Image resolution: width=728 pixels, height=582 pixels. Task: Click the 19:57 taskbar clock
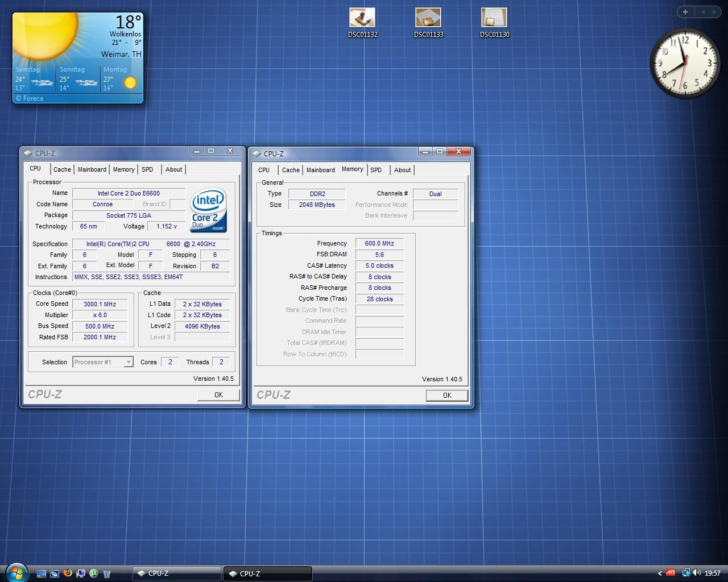click(712, 573)
